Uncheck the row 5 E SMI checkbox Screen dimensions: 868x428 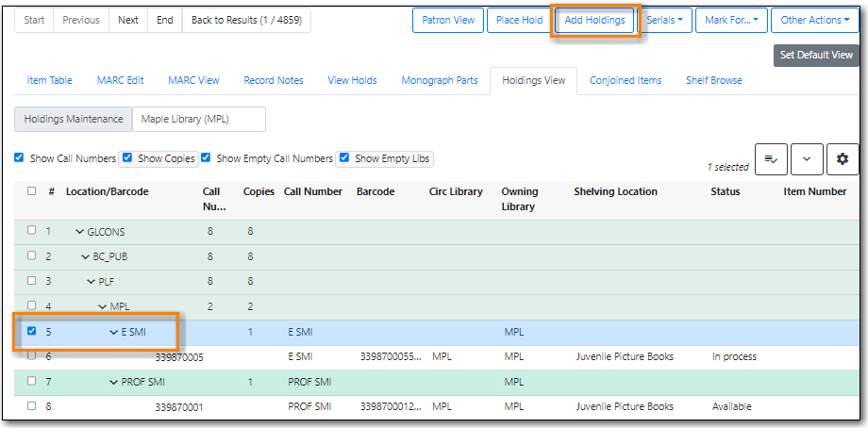32,332
